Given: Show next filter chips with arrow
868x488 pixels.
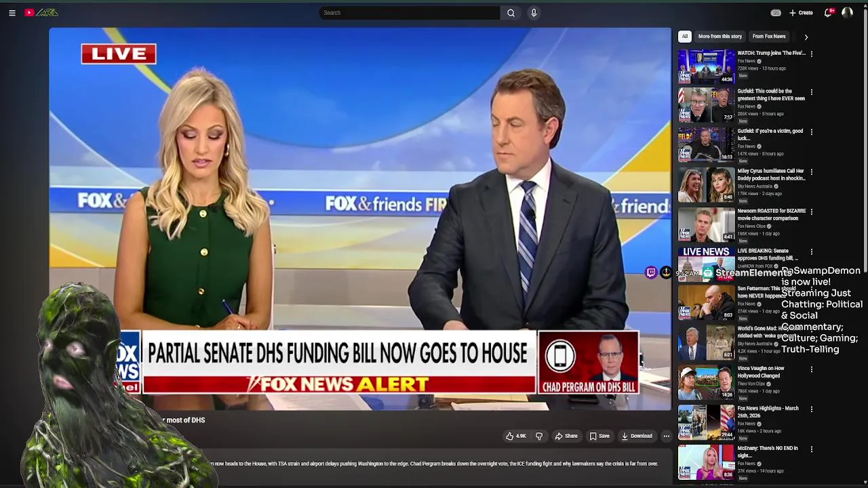Looking at the screenshot, I should click(x=806, y=37).
